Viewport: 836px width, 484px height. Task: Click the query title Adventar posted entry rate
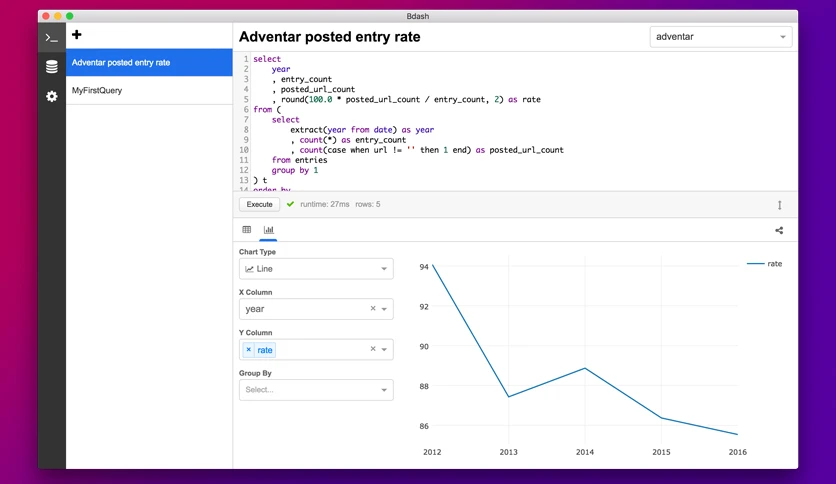point(329,37)
